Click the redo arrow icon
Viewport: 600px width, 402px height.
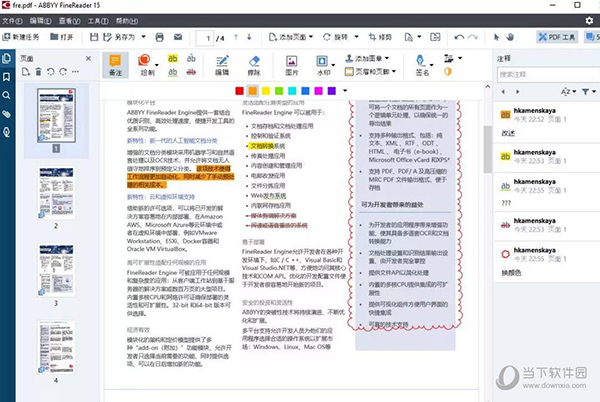tap(473, 37)
